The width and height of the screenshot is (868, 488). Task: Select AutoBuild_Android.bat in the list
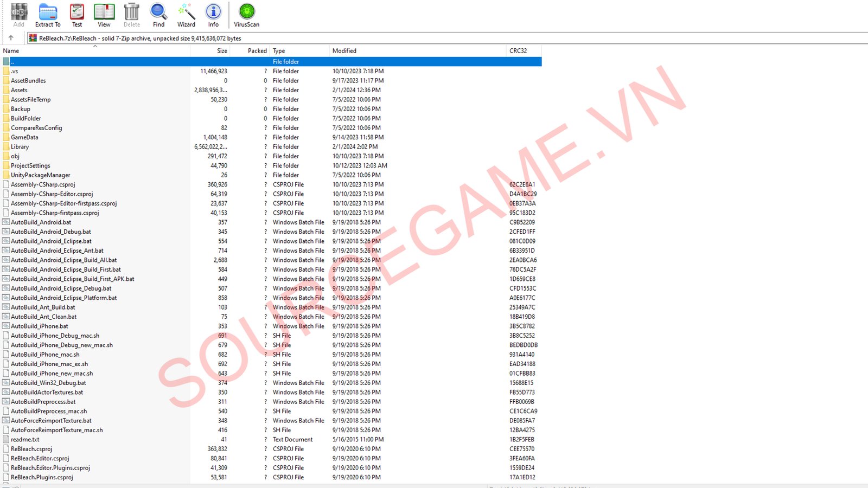point(41,222)
